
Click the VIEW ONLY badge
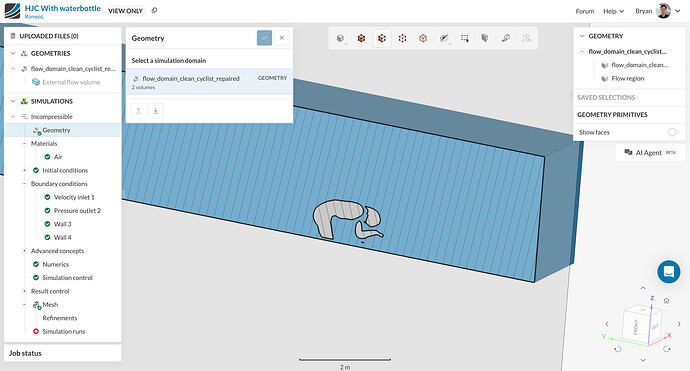click(126, 11)
